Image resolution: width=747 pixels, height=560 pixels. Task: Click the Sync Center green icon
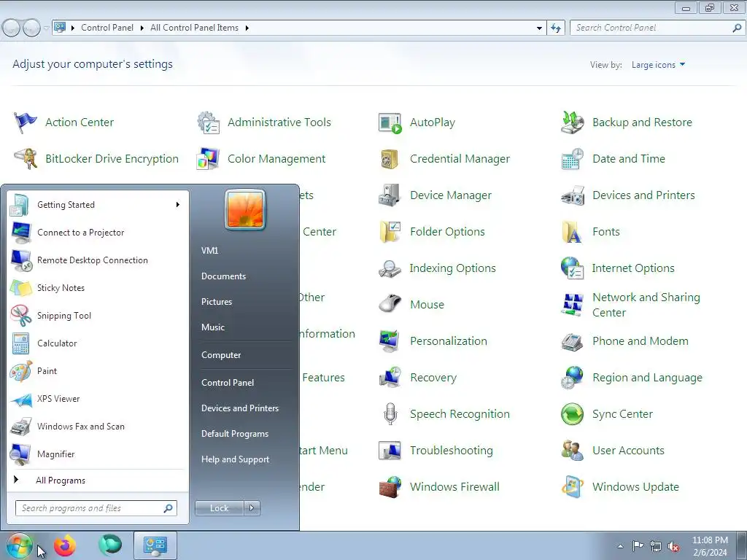(x=572, y=414)
